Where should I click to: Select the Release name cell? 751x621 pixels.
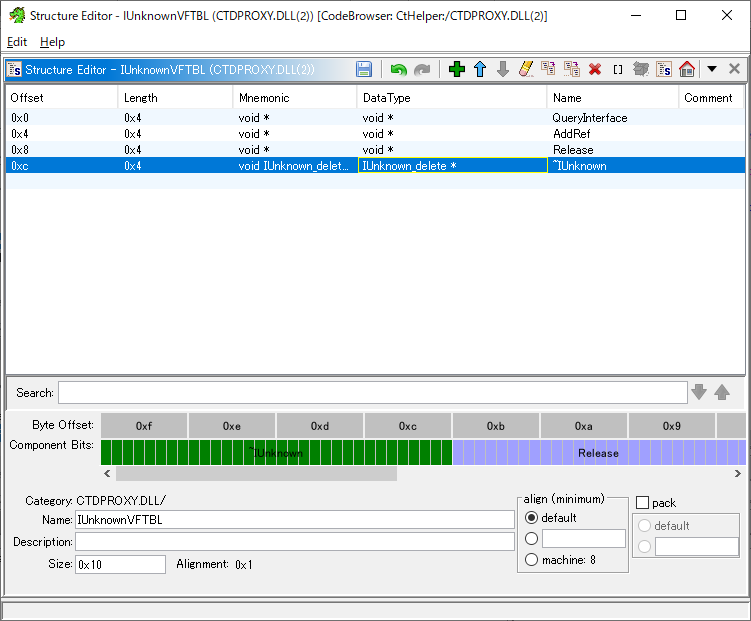(x=613, y=150)
